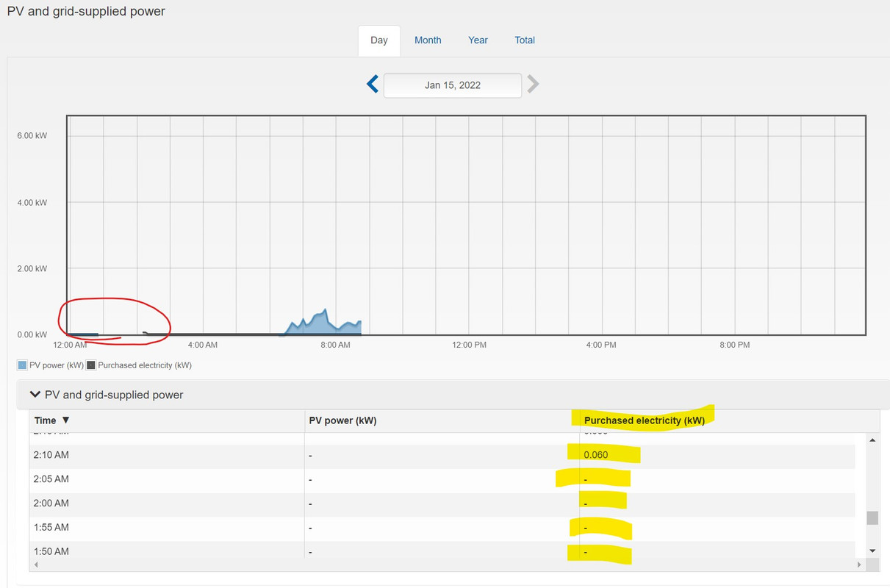This screenshot has height=588, width=890.
Task: Click the Purchased electricity (kW) column header
Action: coord(645,420)
